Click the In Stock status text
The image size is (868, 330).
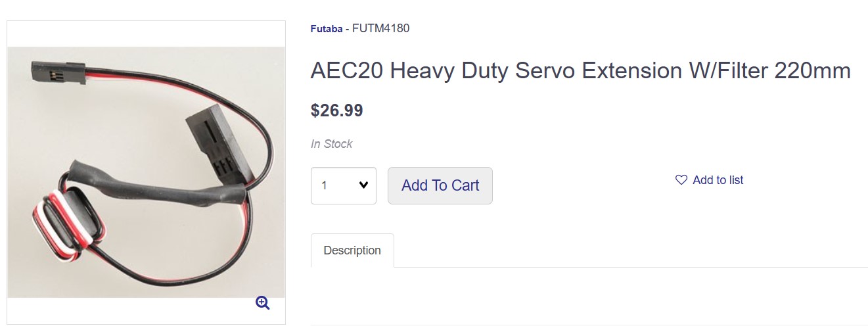(x=332, y=144)
